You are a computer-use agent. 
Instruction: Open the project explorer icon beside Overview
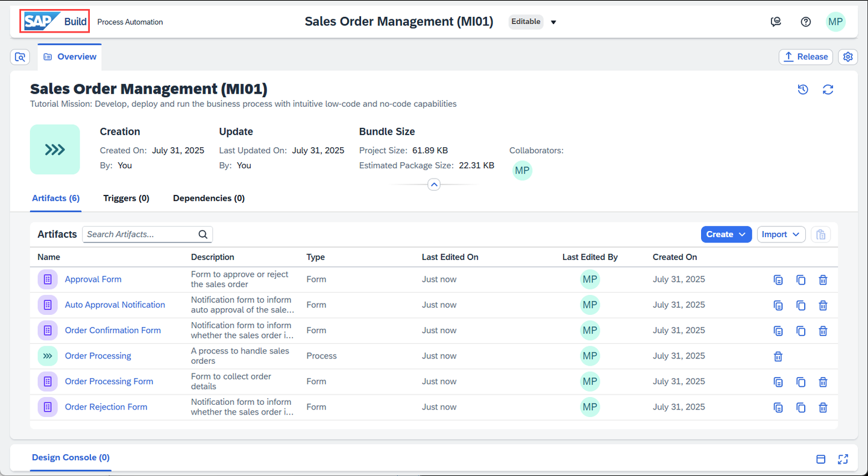pos(20,57)
